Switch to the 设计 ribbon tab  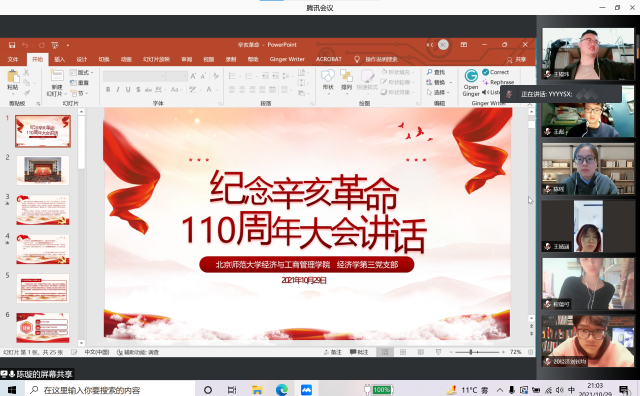tap(82, 59)
